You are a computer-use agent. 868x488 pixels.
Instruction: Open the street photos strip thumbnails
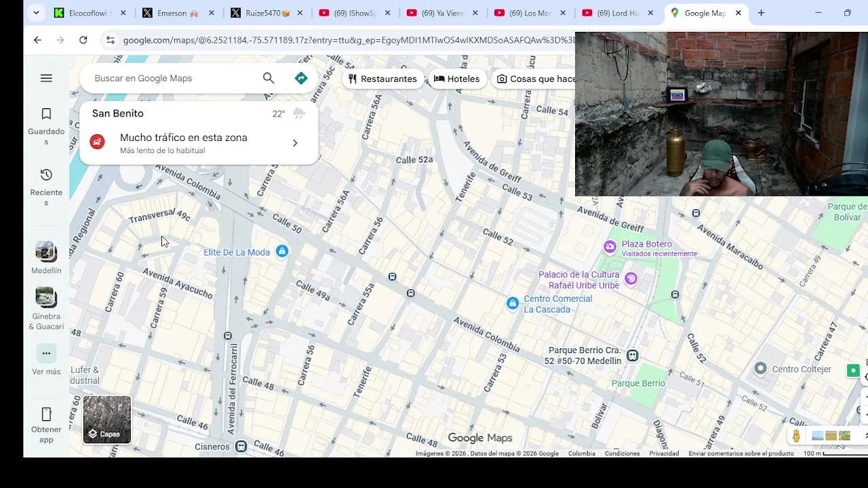(831, 436)
